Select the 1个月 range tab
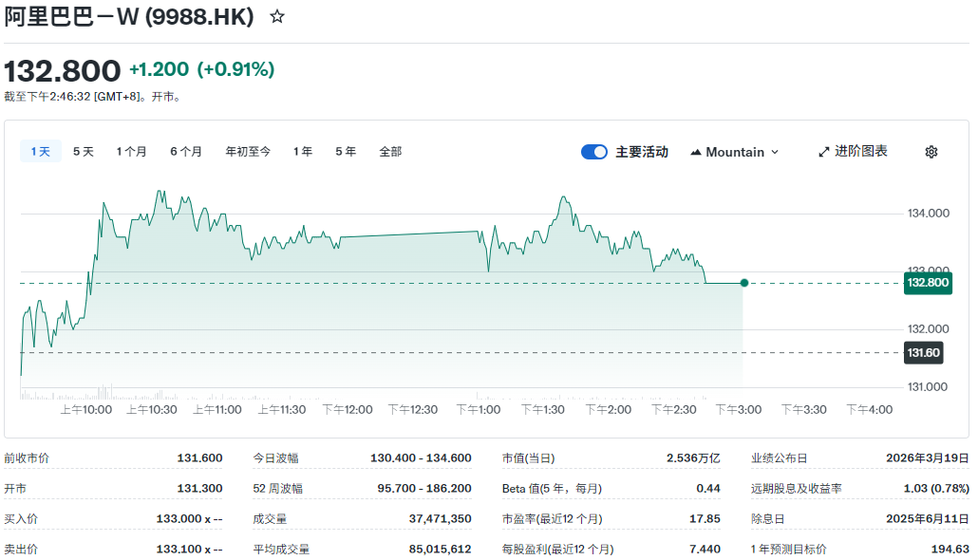 (x=131, y=150)
